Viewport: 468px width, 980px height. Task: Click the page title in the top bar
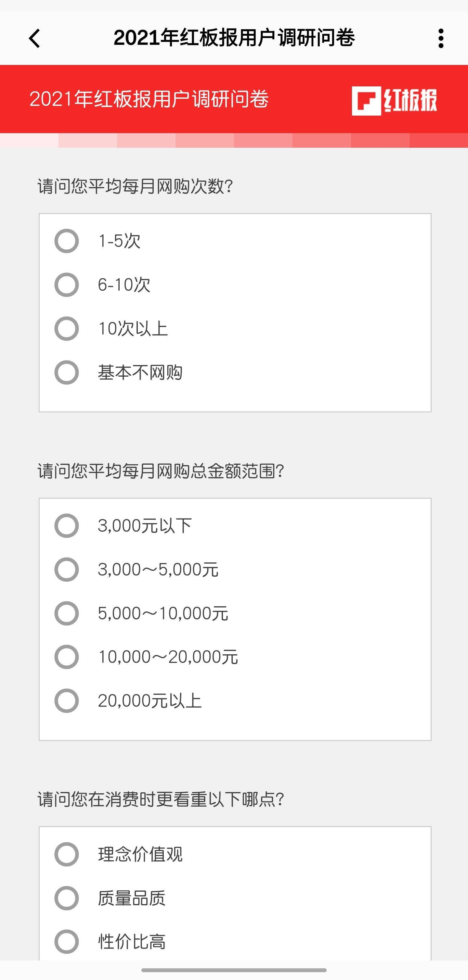(234, 38)
